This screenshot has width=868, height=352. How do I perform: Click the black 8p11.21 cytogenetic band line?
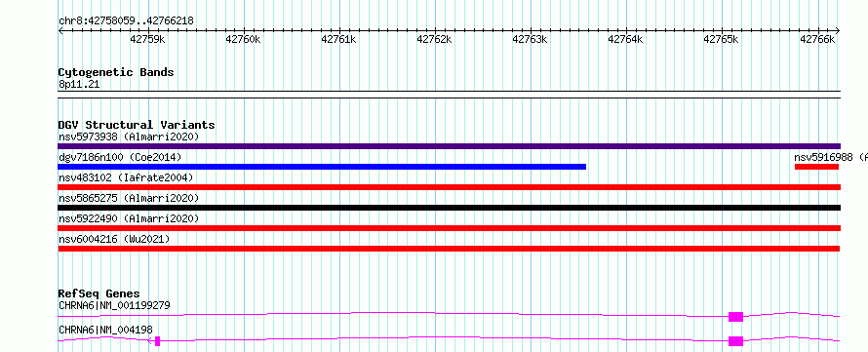point(449,95)
